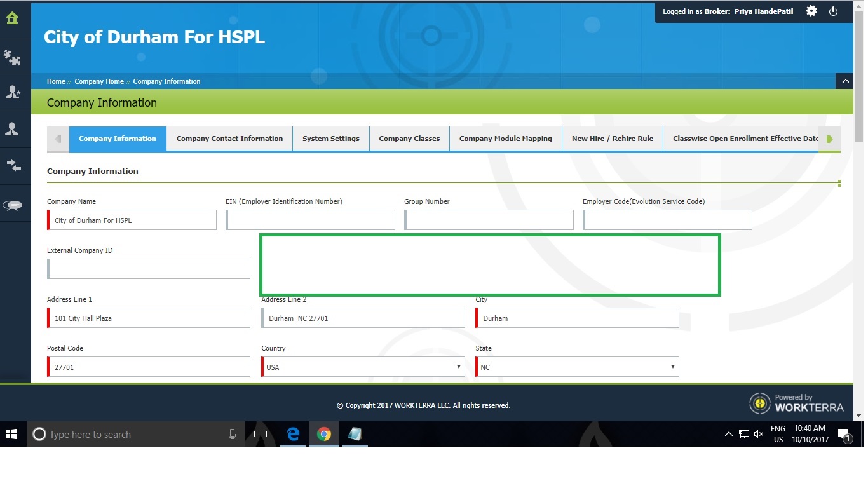Open the single user sidebar icon

[12, 129]
